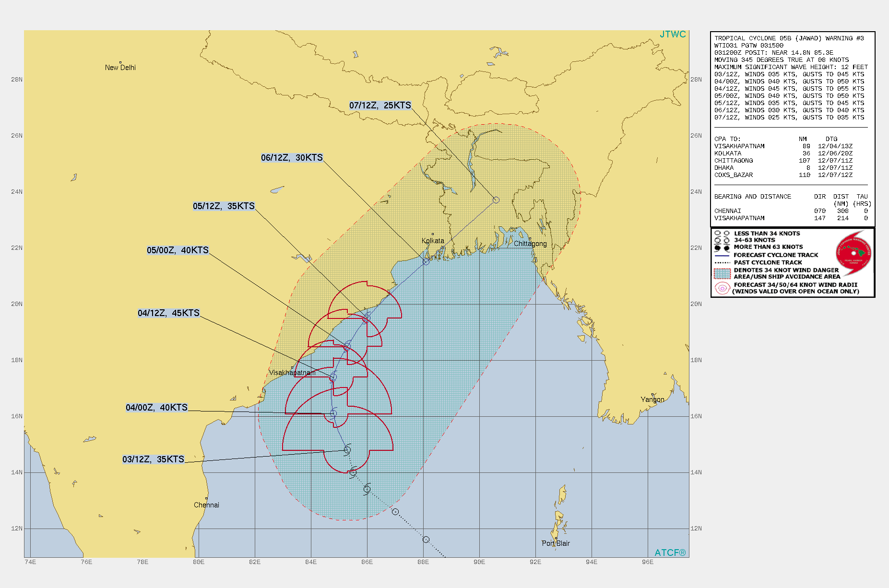Click the Yangon city label
Viewport: 889px width, 588px height.
652,400
